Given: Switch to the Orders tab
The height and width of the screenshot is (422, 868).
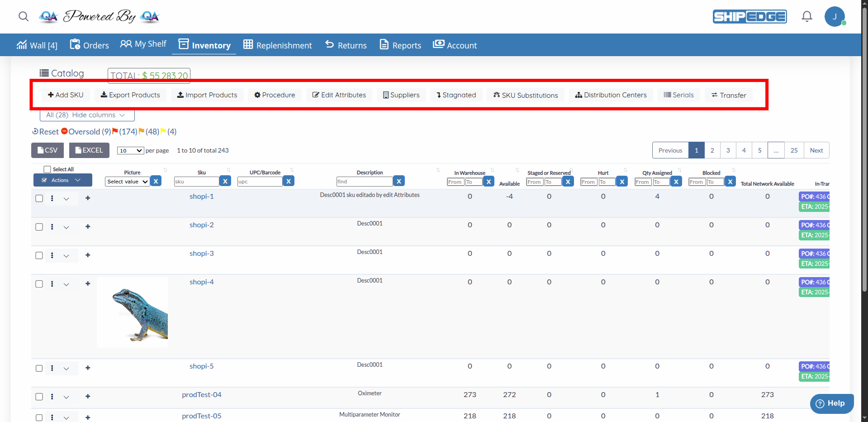Looking at the screenshot, I should tap(89, 45).
